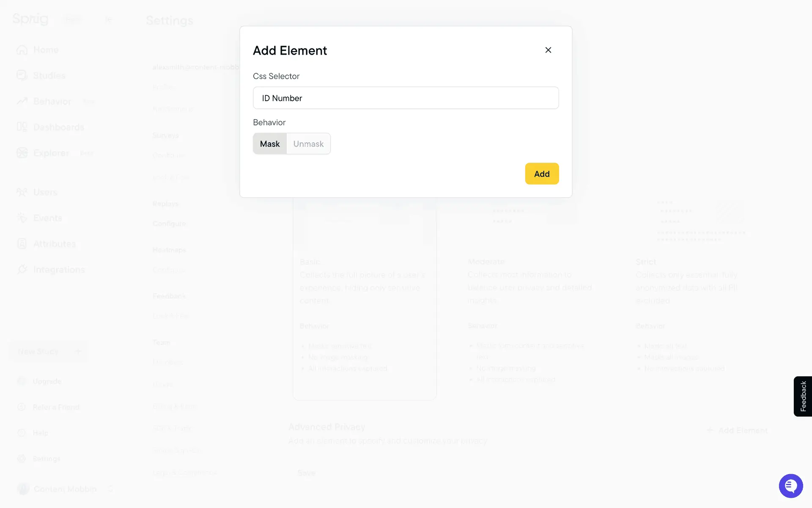Open Replays Configure settings item
This screenshot has width=812, height=508.
point(169,224)
